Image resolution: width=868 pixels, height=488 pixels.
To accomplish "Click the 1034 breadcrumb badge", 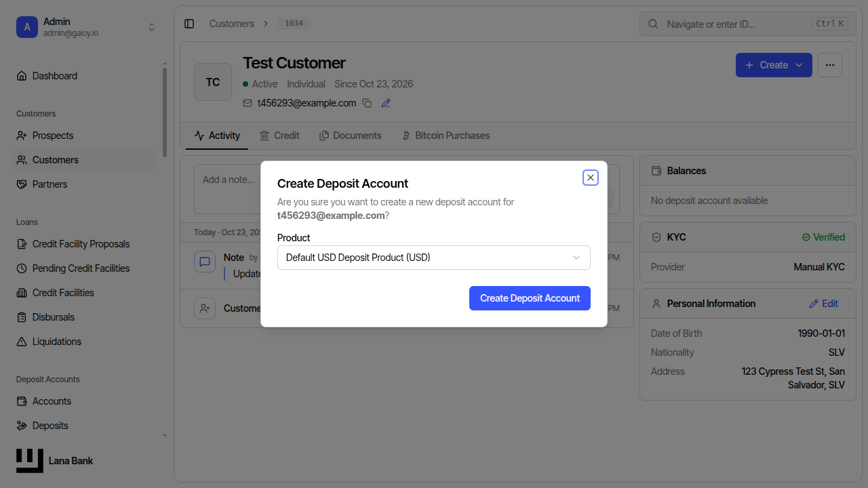I will (x=294, y=24).
